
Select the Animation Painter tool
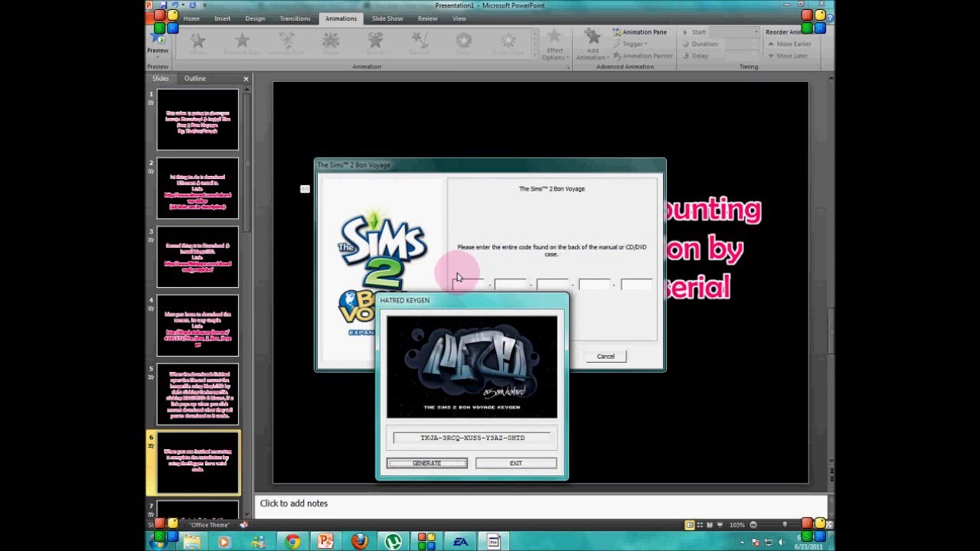(642, 56)
